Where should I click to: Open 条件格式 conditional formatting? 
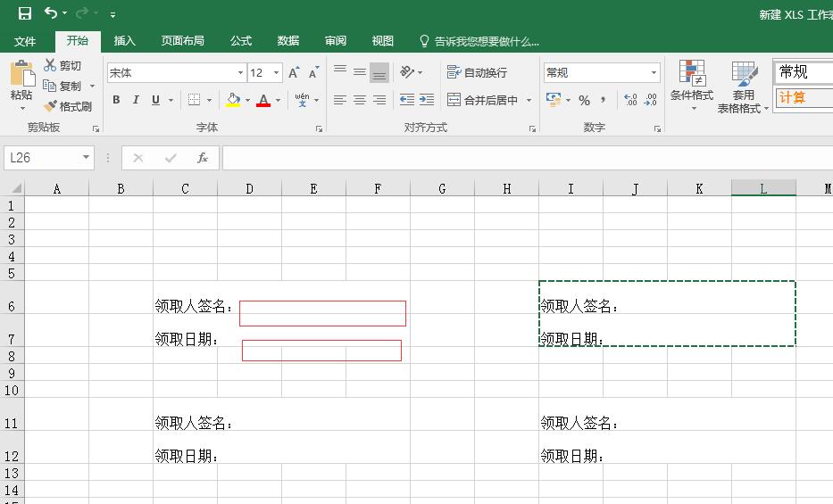pos(692,86)
